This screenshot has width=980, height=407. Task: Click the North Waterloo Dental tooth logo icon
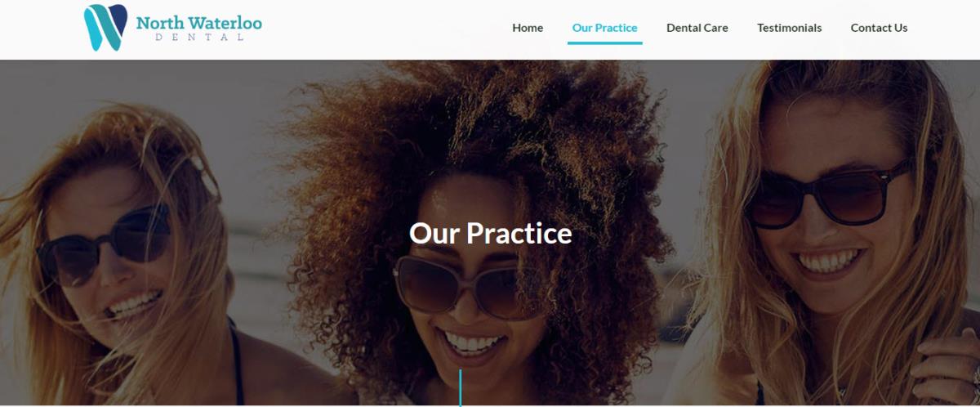(106, 27)
